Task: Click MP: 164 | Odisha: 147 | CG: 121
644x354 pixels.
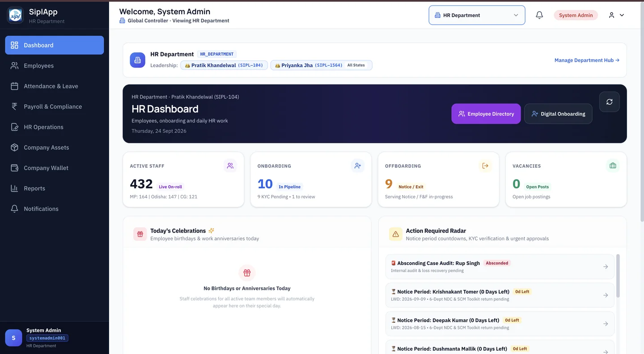Action: 163,196
